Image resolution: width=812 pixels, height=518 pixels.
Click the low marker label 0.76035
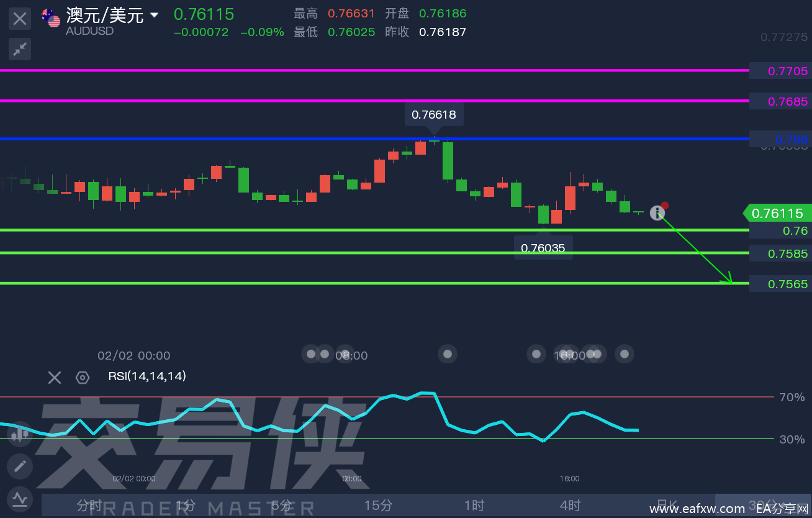543,248
